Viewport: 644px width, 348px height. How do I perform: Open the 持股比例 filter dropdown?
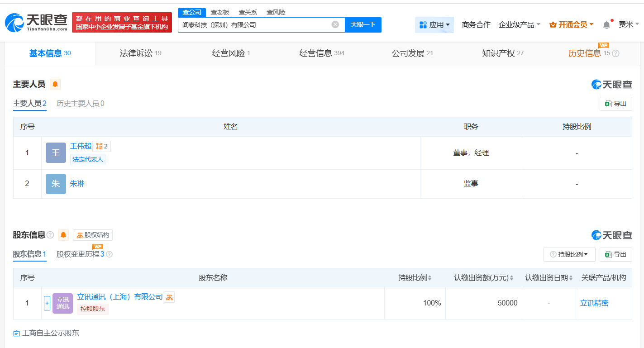[569, 254]
